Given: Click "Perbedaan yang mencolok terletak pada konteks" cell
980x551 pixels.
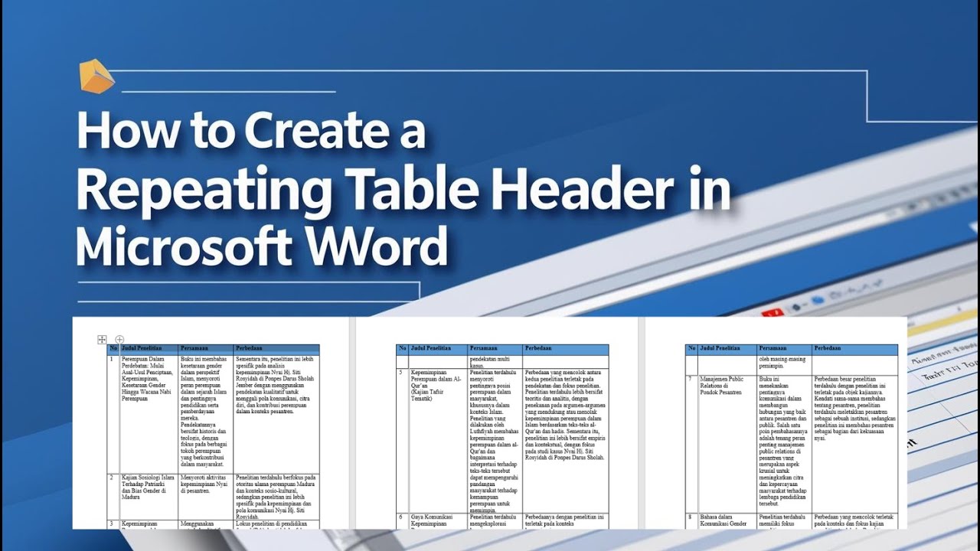Looking at the screenshot, I should (854, 520).
